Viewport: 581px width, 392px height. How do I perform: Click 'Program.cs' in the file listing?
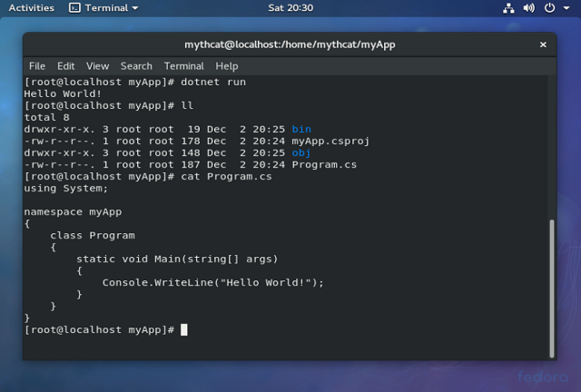coord(324,165)
